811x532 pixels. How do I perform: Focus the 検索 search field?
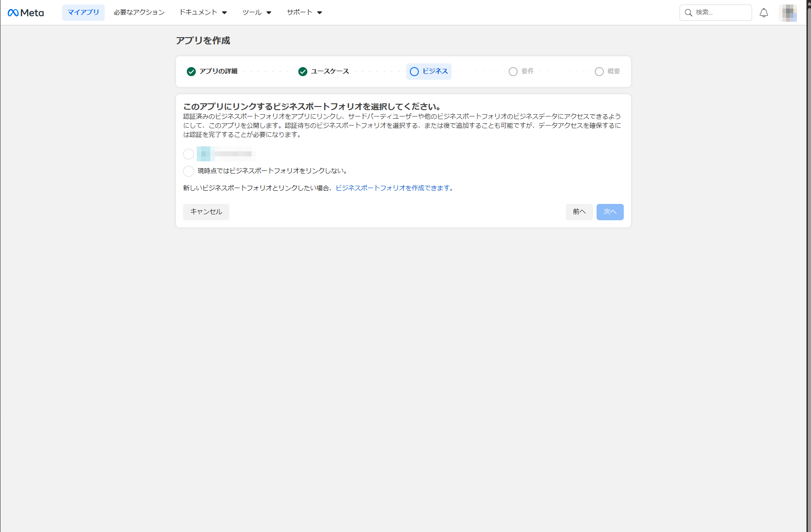pos(716,13)
